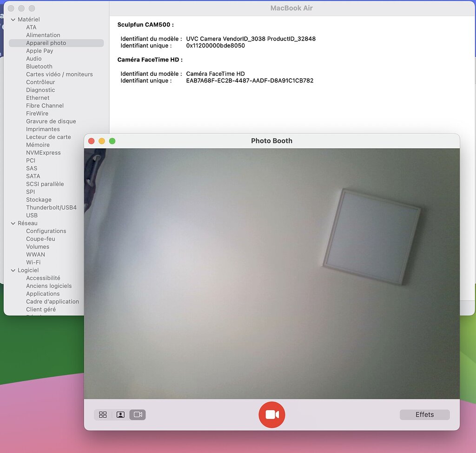Select Bluetooth in the sidebar

click(39, 66)
